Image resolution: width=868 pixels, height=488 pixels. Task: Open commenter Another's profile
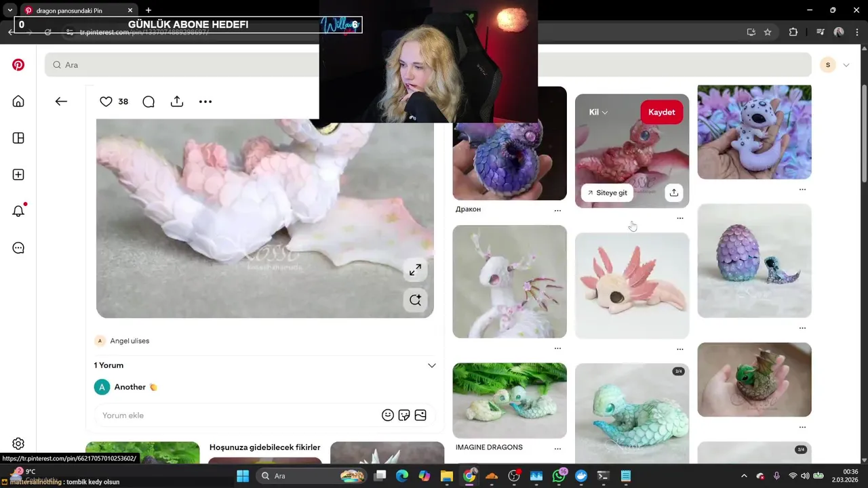pyautogui.click(x=130, y=387)
